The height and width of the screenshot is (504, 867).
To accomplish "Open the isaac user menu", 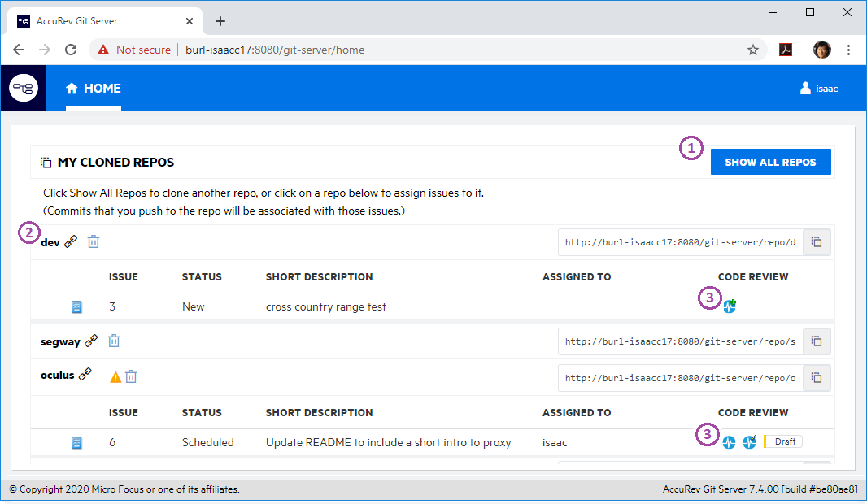I will [819, 89].
